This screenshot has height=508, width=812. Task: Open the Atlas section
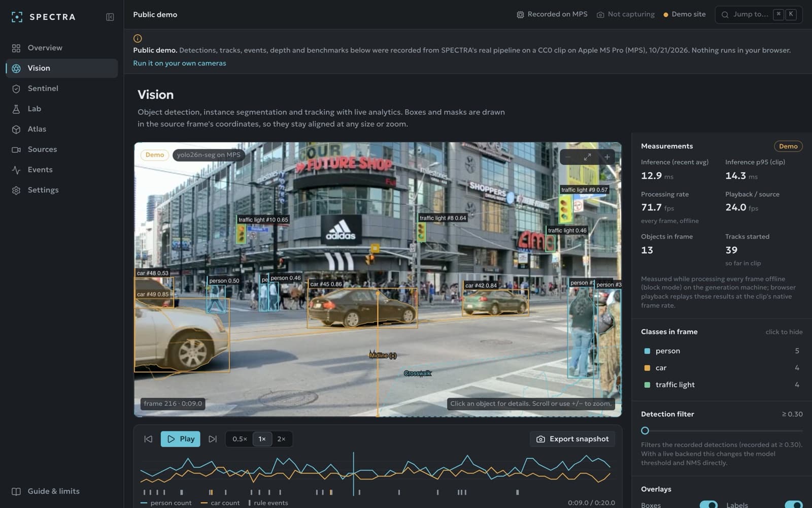pyautogui.click(x=61, y=129)
